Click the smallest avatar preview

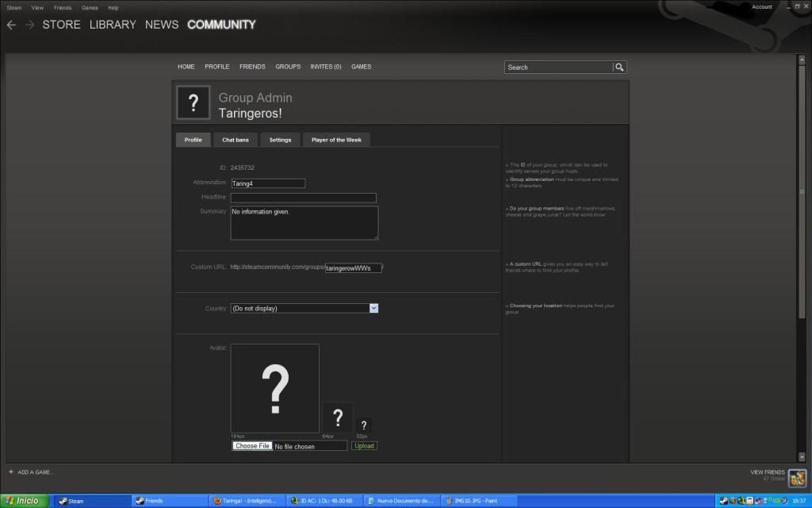[363, 425]
